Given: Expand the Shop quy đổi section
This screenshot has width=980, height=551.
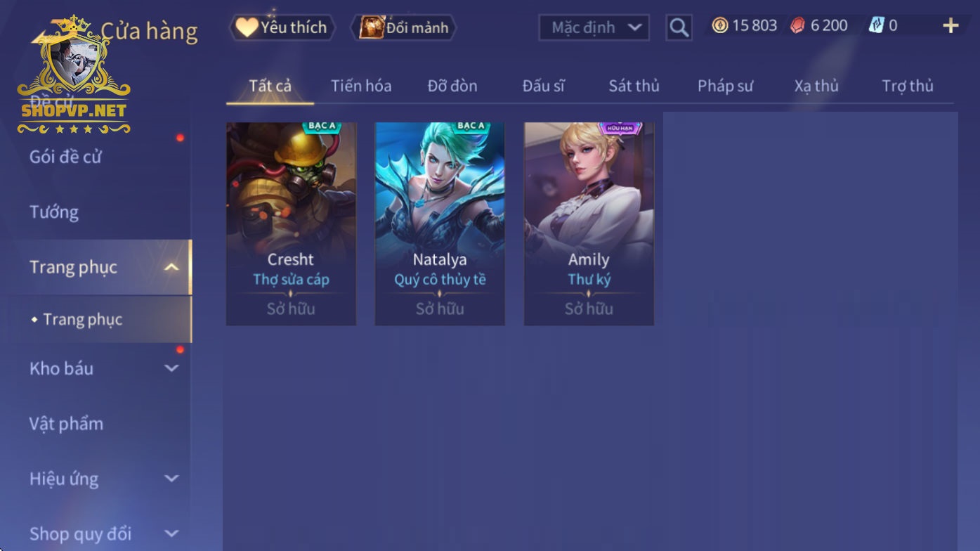Looking at the screenshot, I should point(171,533).
